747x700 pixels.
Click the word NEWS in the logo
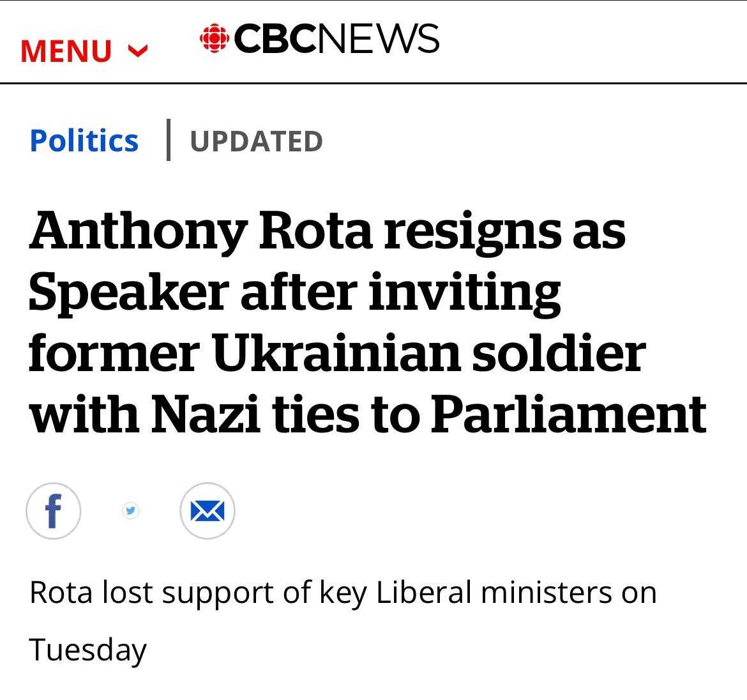(x=379, y=38)
